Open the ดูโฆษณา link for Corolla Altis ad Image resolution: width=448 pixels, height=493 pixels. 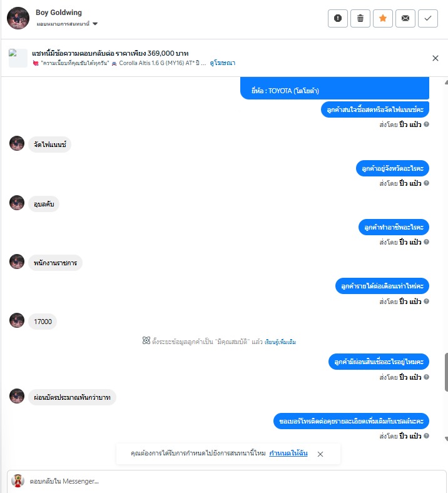click(x=223, y=63)
